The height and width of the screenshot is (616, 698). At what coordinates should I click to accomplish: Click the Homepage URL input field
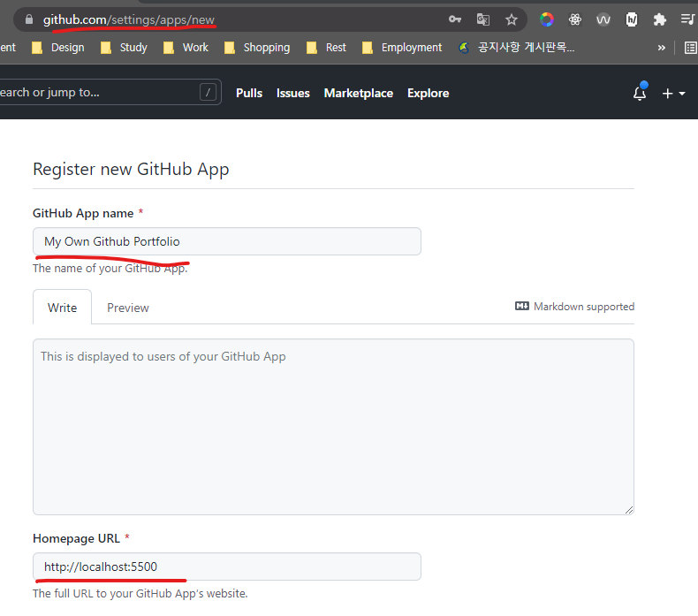(x=226, y=567)
